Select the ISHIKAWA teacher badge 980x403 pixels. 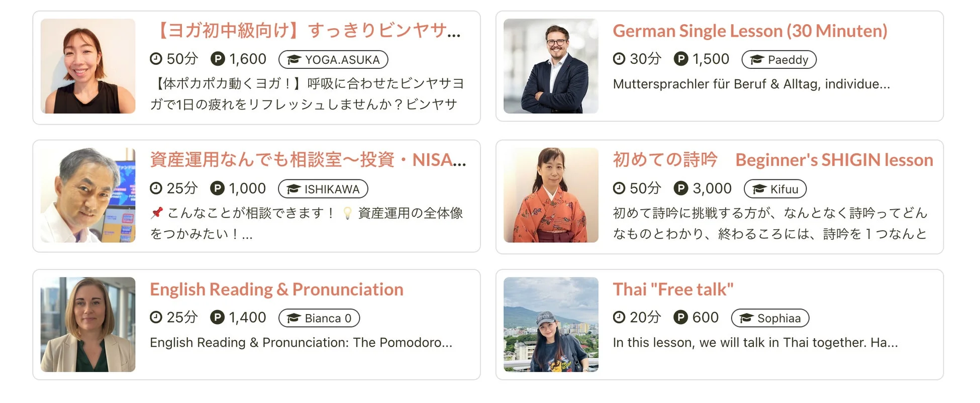323,189
